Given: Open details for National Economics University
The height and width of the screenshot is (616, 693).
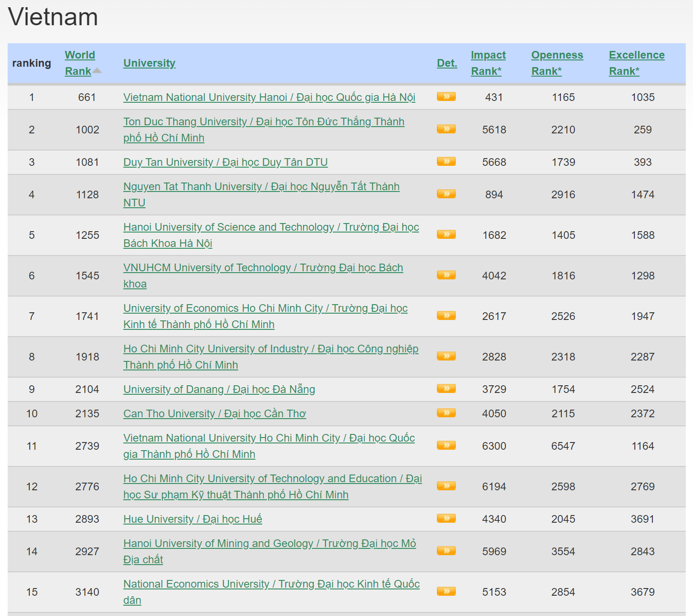Looking at the screenshot, I should coord(271,584).
